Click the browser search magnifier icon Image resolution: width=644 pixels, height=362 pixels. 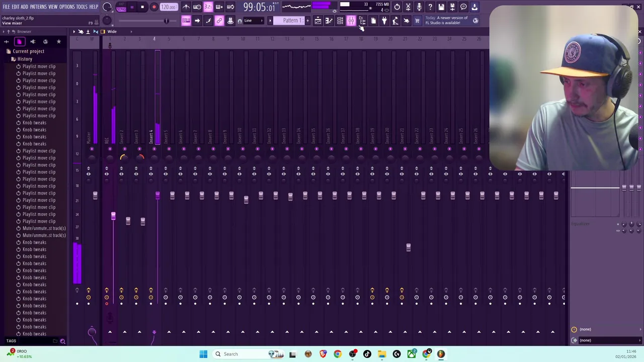(62, 341)
